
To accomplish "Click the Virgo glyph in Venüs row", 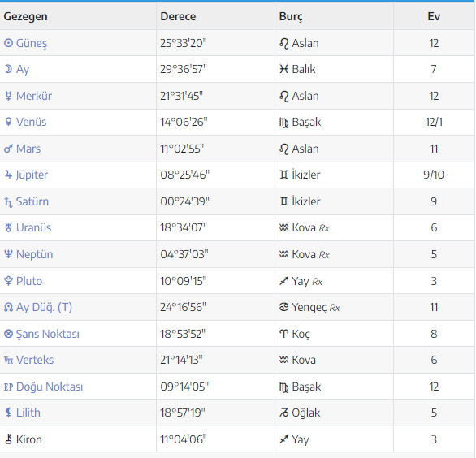I will [x=283, y=123].
